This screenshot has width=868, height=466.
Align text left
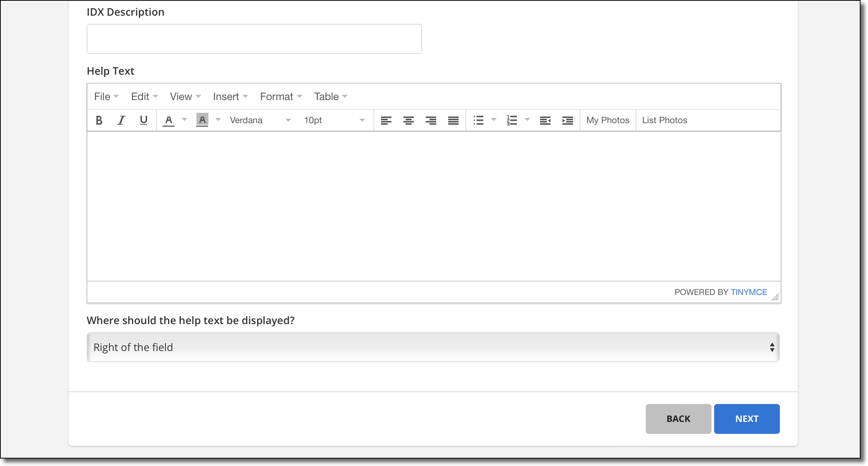click(x=386, y=120)
